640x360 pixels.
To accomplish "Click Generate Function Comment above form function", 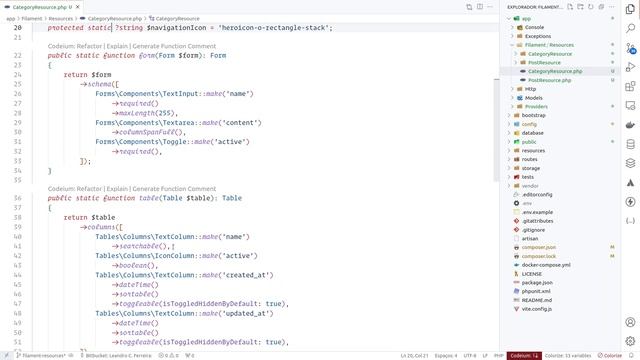I will click(174, 46).
